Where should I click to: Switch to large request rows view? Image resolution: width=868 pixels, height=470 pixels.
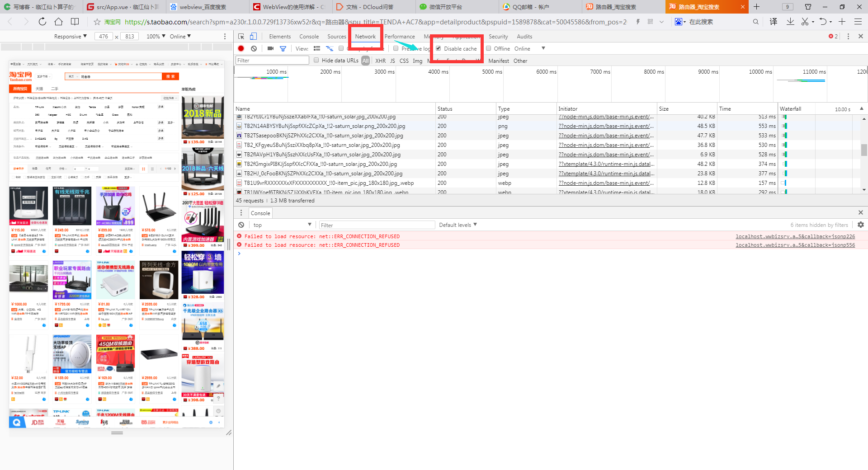tap(317, 48)
